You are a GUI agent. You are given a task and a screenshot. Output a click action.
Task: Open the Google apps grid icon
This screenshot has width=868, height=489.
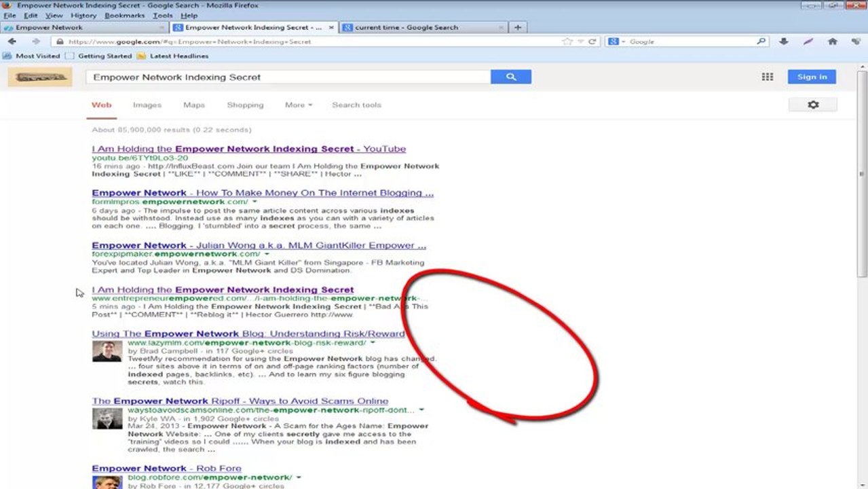[x=768, y=77]
